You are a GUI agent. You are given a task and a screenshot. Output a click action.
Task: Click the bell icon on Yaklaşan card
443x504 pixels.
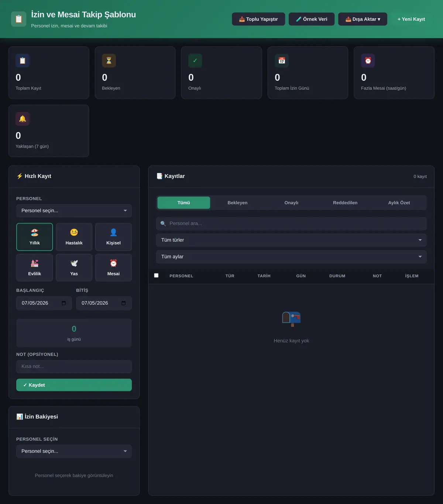(23, 119)
